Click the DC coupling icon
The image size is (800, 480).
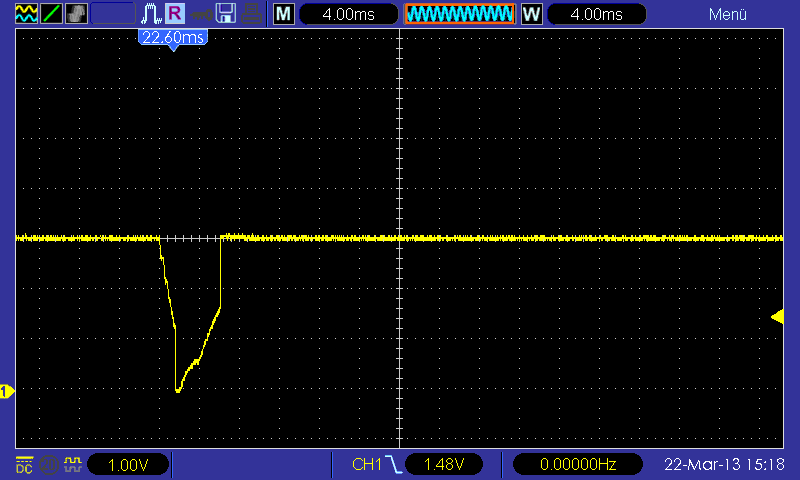point(24,465)
